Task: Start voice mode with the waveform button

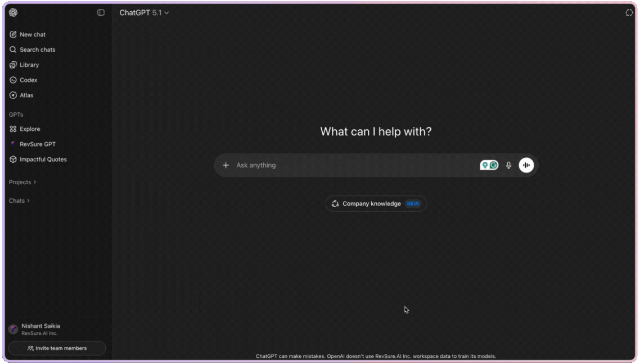Action: 526,165
